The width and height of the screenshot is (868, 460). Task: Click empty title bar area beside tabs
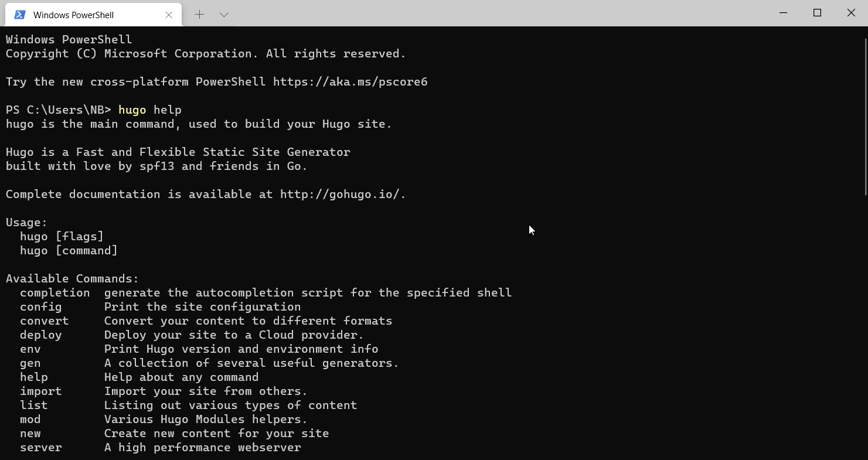pos(498,13)
